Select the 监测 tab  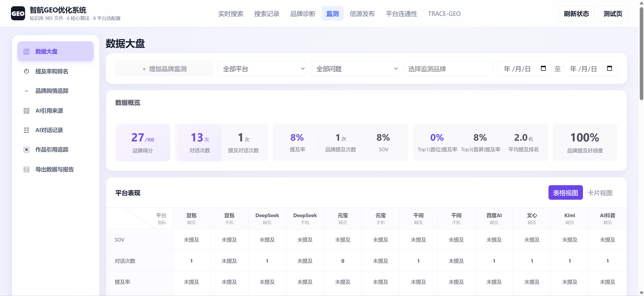[332, 14]
